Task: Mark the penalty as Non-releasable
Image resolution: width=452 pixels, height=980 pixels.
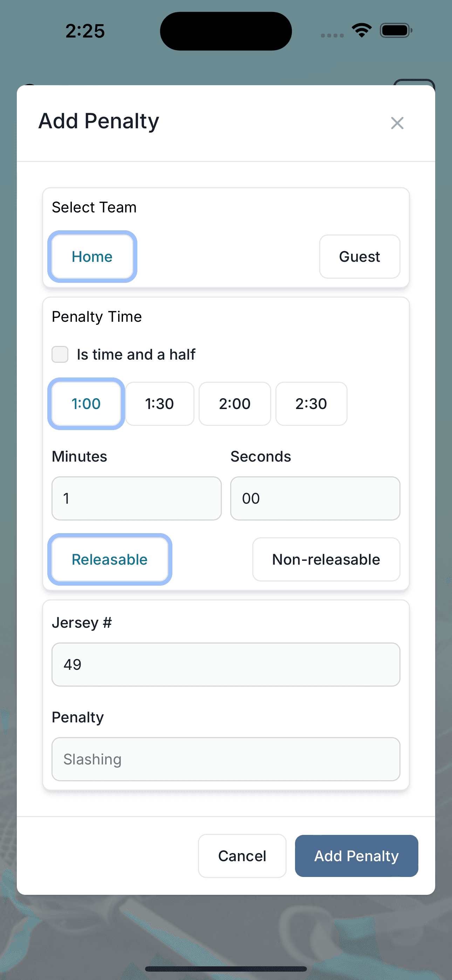Action: pyautogui.click(x=326, y=559)
